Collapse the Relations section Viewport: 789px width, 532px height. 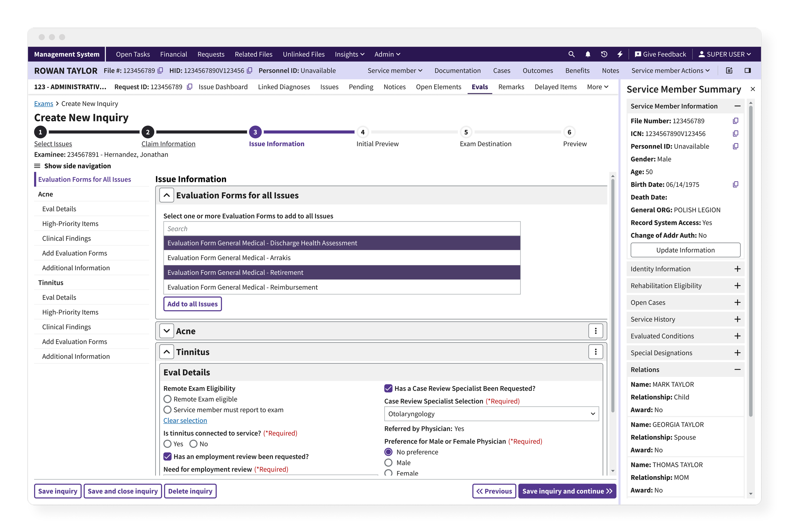coord(737,370)
